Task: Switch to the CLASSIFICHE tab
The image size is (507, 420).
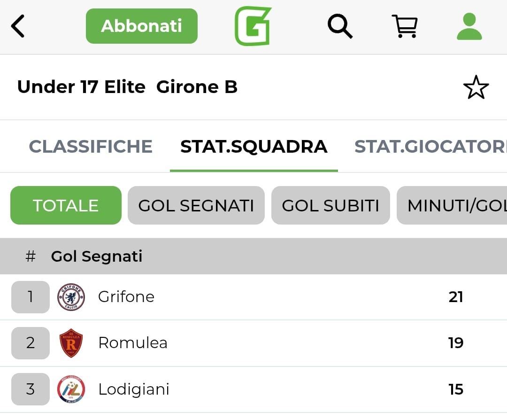Action: (91, 147)
